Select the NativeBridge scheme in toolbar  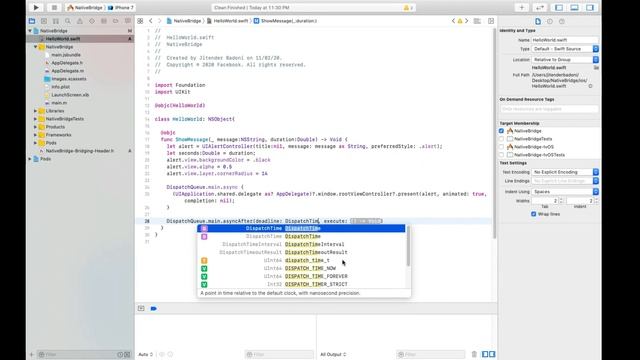click(x=85, y=8)
